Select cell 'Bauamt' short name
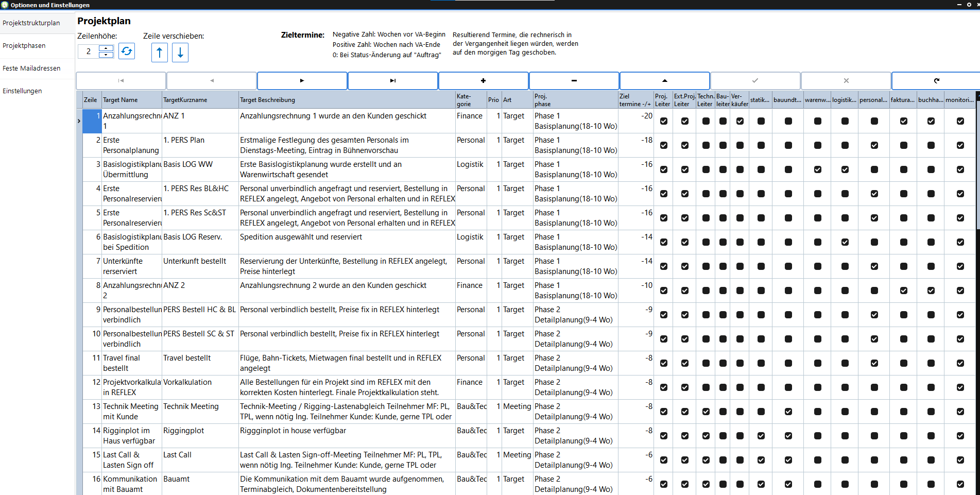 (x=200, y=484)
